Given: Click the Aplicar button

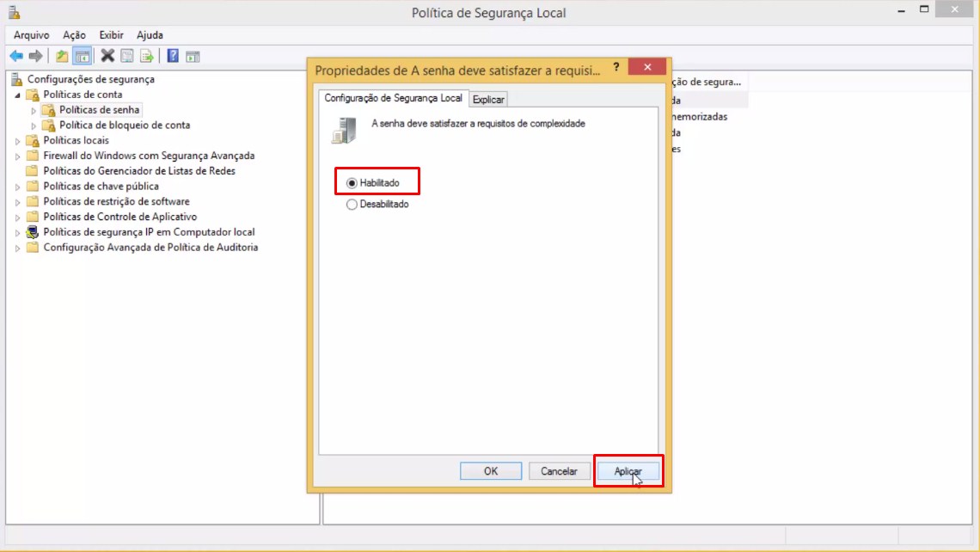Looking at the screenshot, I should click(628, 471).
